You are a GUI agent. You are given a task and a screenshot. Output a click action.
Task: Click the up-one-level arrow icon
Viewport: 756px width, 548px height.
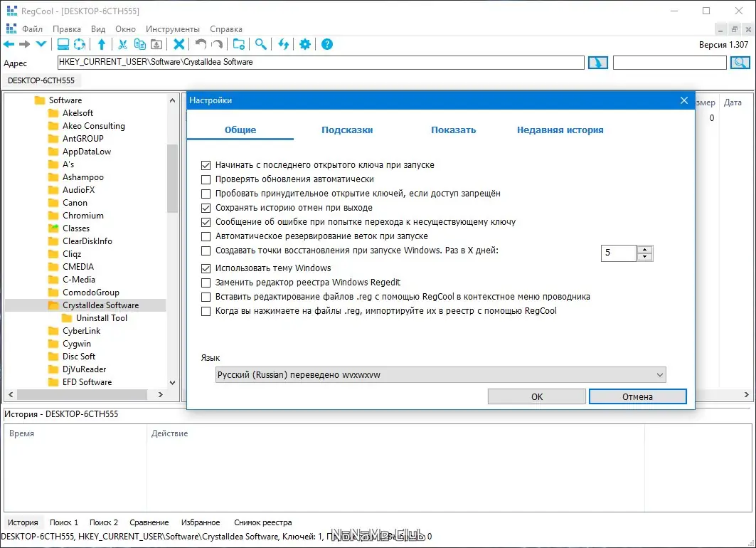point(102,44)
